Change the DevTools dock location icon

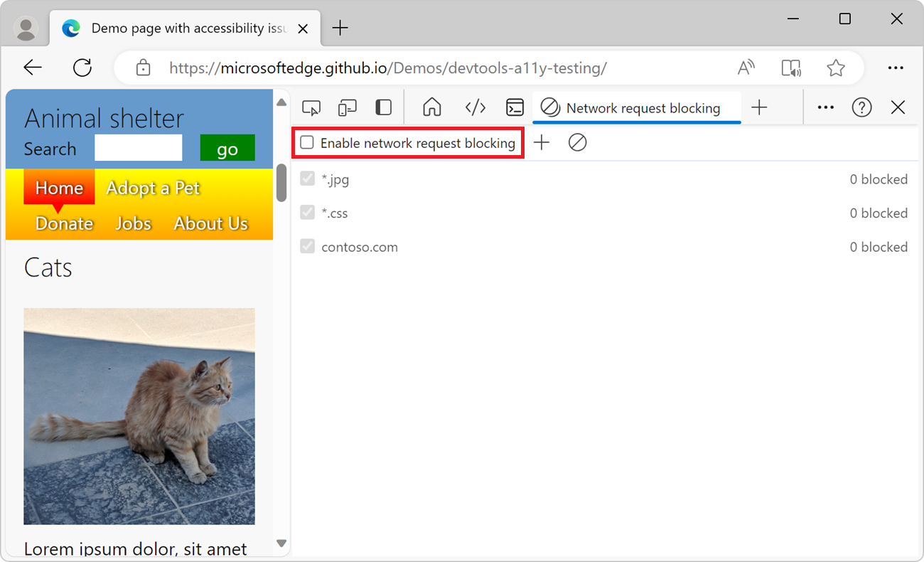coord(383,107)
